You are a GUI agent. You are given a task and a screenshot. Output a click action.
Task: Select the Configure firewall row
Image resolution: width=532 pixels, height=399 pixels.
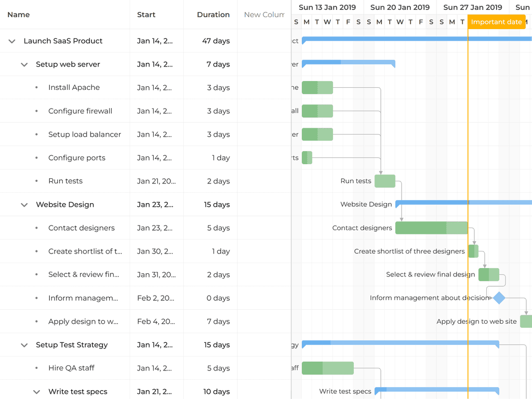point(80,111)
